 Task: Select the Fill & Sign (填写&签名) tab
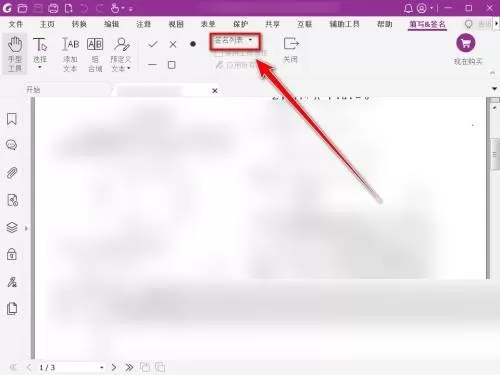click(427, 24)
